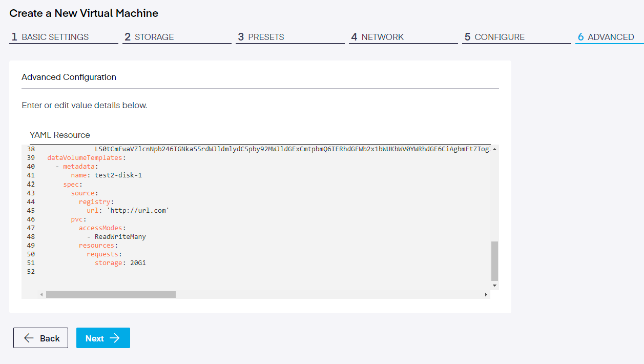Click the scroll-left arrow below the editor
The image size is (644, 364).
tap(42, 295)
